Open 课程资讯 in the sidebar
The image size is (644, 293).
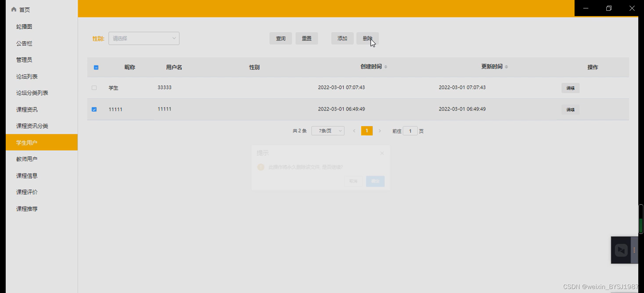(27, 110)
